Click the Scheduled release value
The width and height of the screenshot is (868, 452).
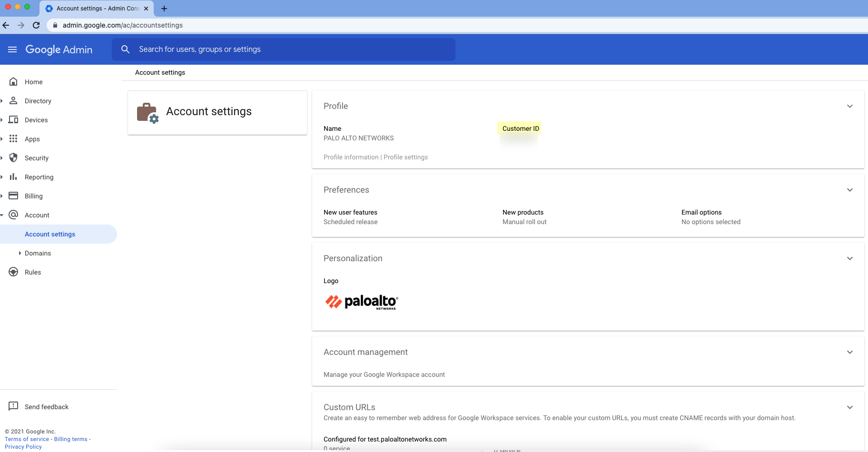351,222
